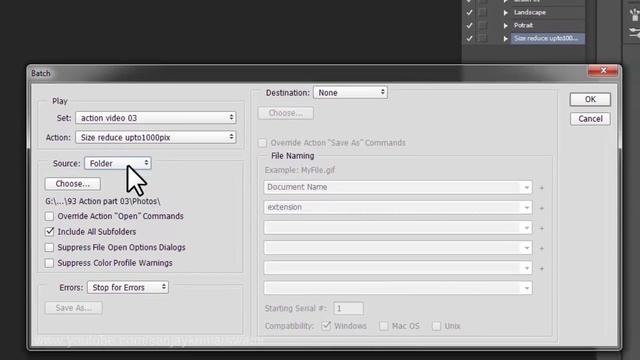Viewport: 640px width, 360px height.
Task: Click the Save As button under Errors
Action: pos(73,308)
